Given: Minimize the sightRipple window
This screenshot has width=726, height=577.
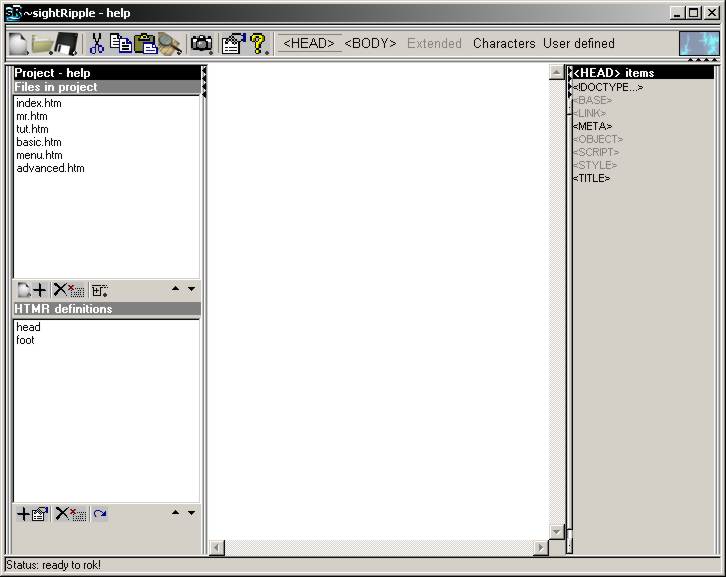Looking at the screenshot, I should point(677,13).
